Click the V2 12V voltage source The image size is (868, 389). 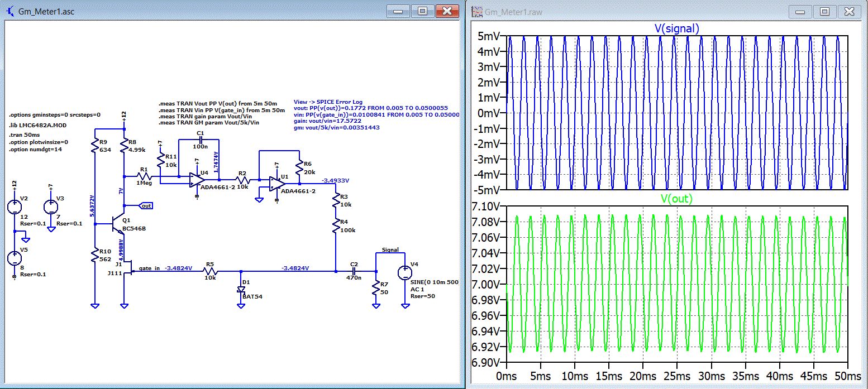(13, 207)
